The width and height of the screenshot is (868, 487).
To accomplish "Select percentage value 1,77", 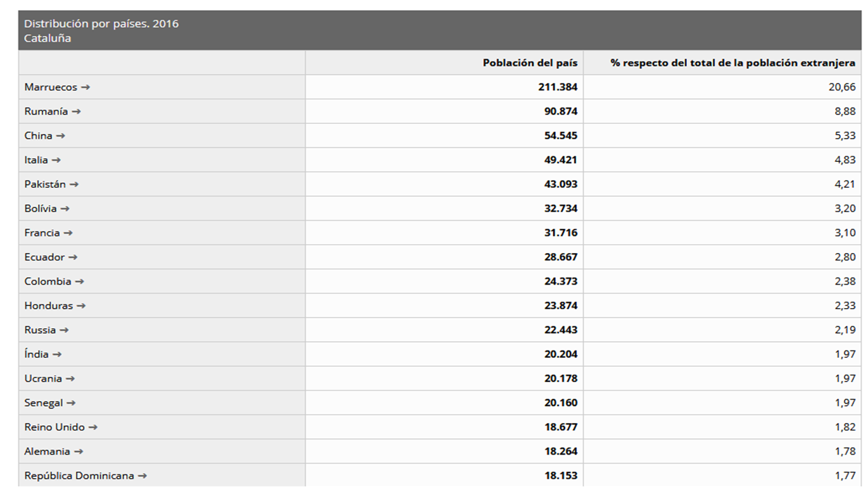I will coord(845,476).
